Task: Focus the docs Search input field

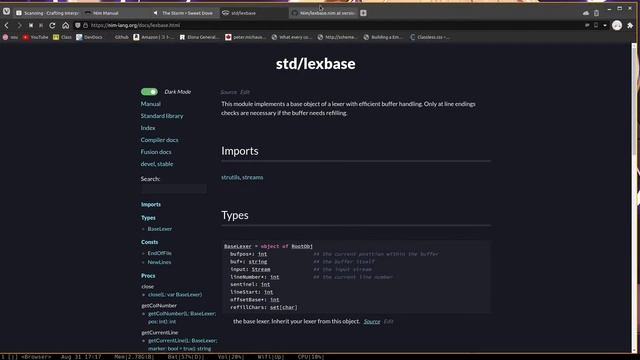Action: click(173, 189)
